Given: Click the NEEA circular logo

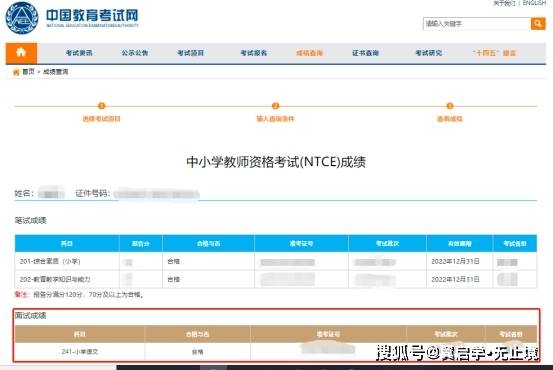Looking at the screenshot, I should coord(22,18).
